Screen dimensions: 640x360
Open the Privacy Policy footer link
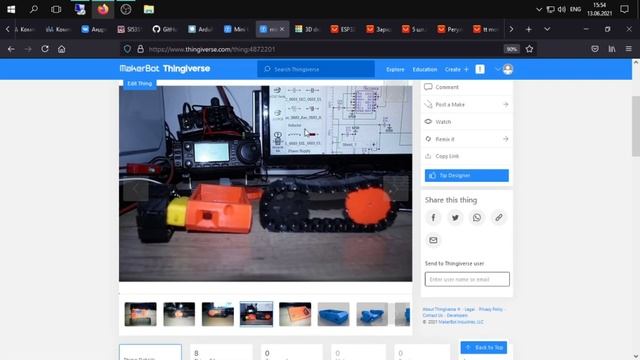pyautogui.click(x=491, y=309)
